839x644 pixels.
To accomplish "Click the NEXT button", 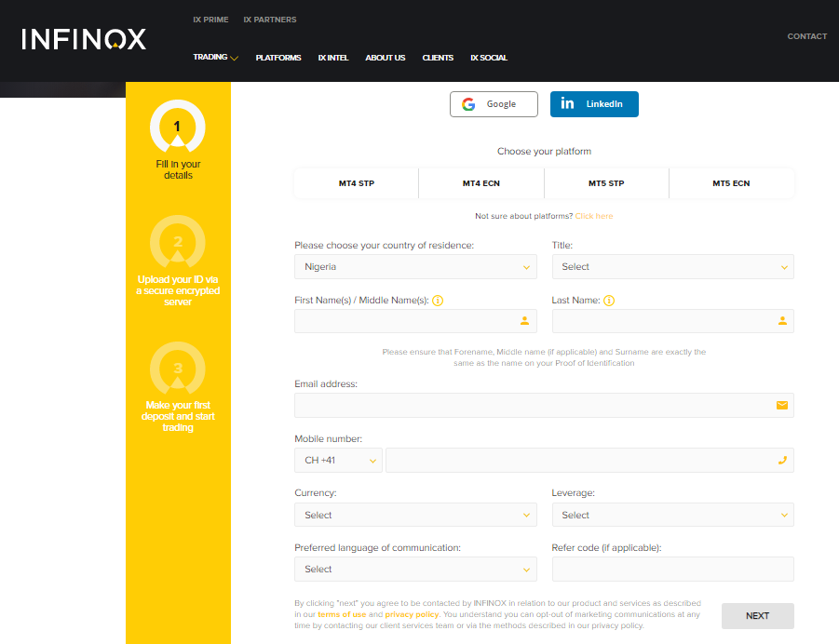I will point(757,616).
